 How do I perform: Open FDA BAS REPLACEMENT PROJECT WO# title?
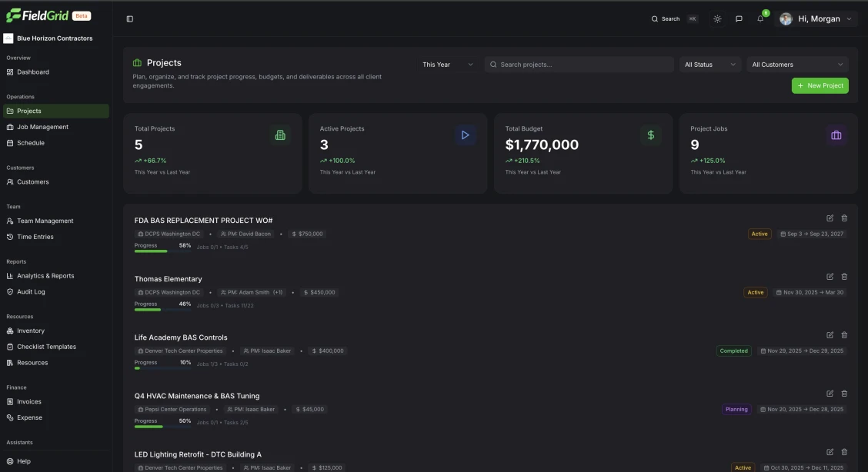click(x=203, y=221)
